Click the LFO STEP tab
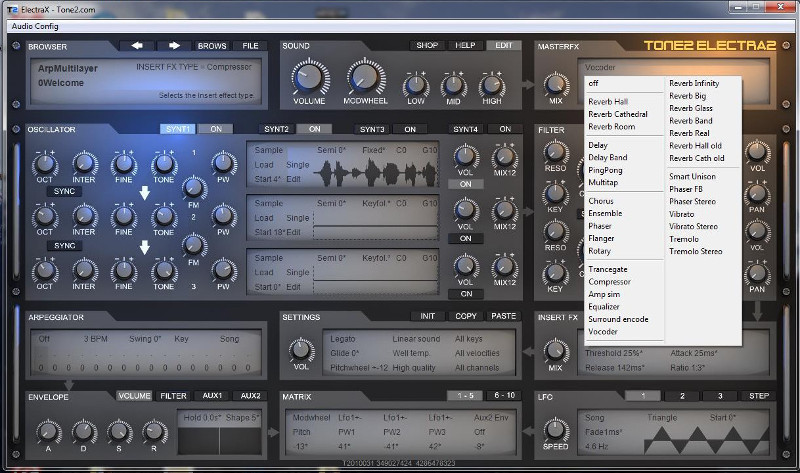The image size is (800, 473). (x=759, y=396)
